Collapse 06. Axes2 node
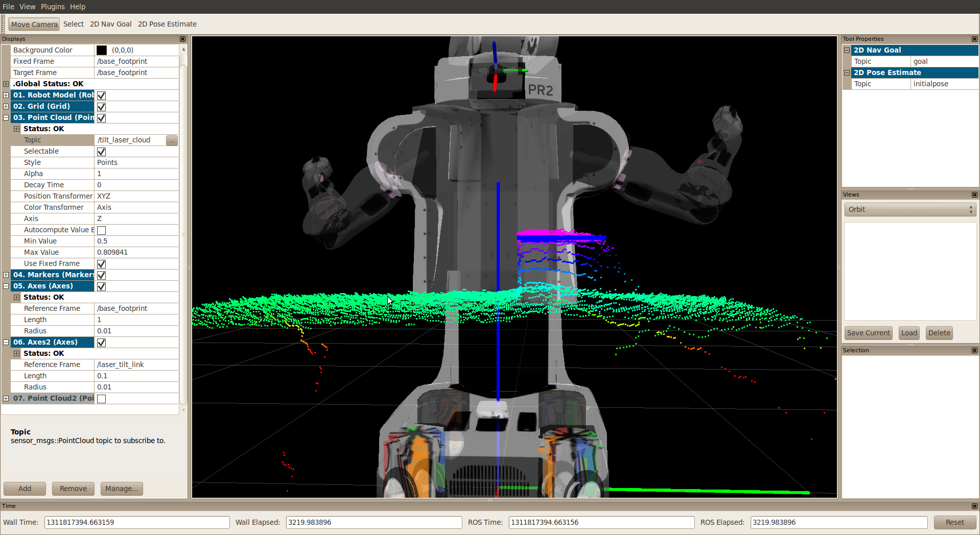This screenshot has height=535, width=980. (x=6, y=342)
